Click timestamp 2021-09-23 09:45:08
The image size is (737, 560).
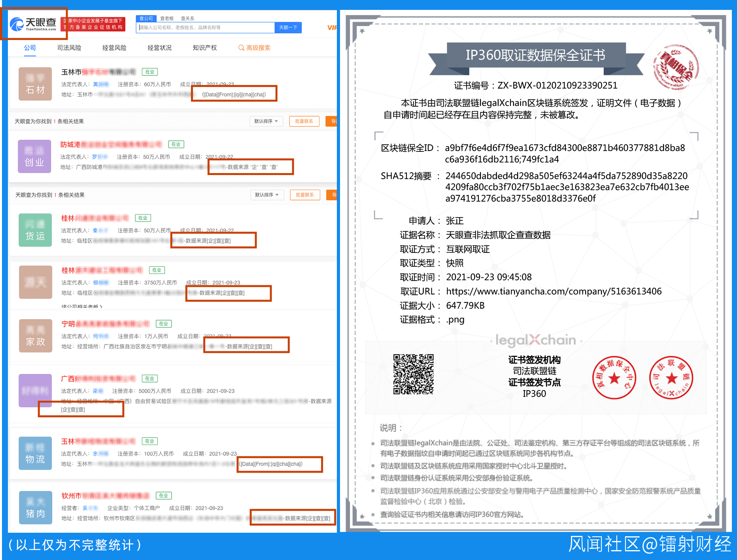tap(489, 277)
